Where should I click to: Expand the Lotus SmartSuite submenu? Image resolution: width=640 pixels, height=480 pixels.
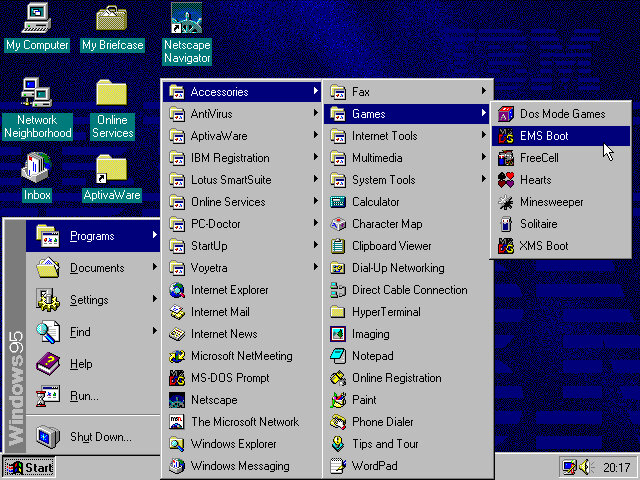231,180
